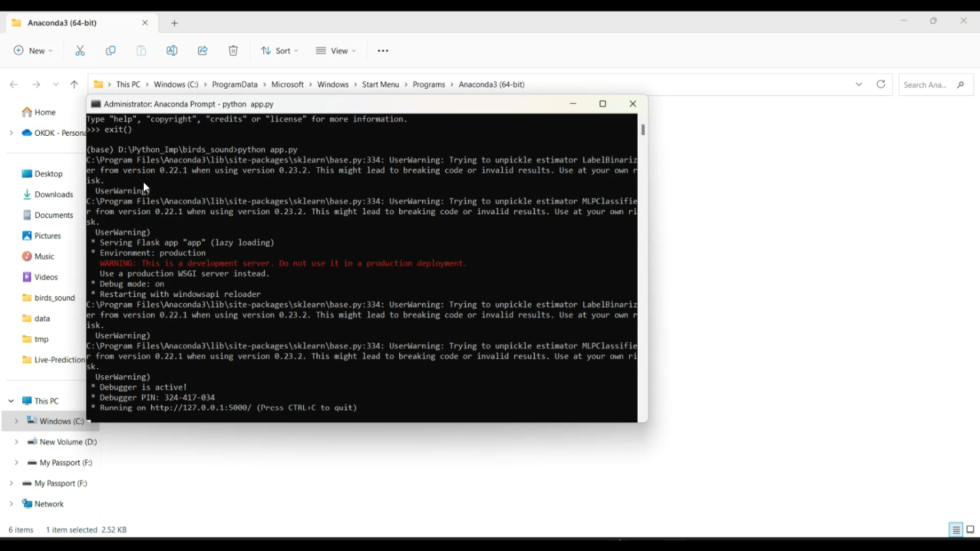Click the Cut scissors icon in toolbar

coord(80,51)
